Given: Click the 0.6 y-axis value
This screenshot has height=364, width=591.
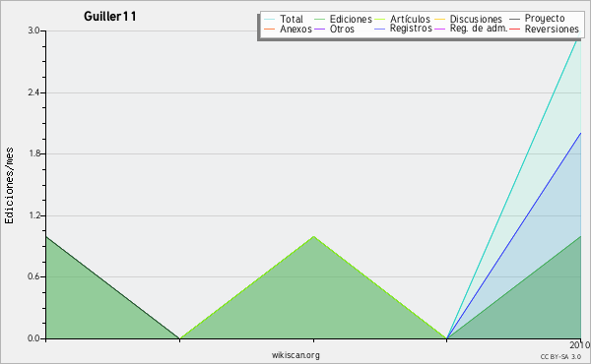Looking at the screenshot, I should point(33,276).
